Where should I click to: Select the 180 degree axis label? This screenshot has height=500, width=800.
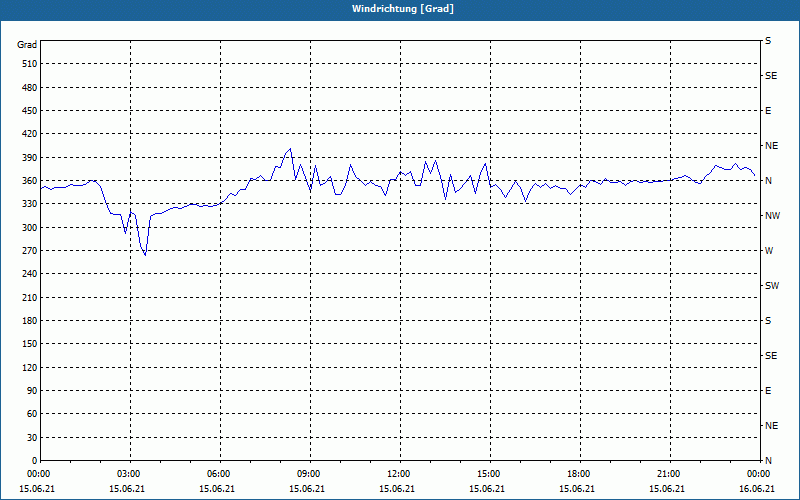[x=29, y=321]
